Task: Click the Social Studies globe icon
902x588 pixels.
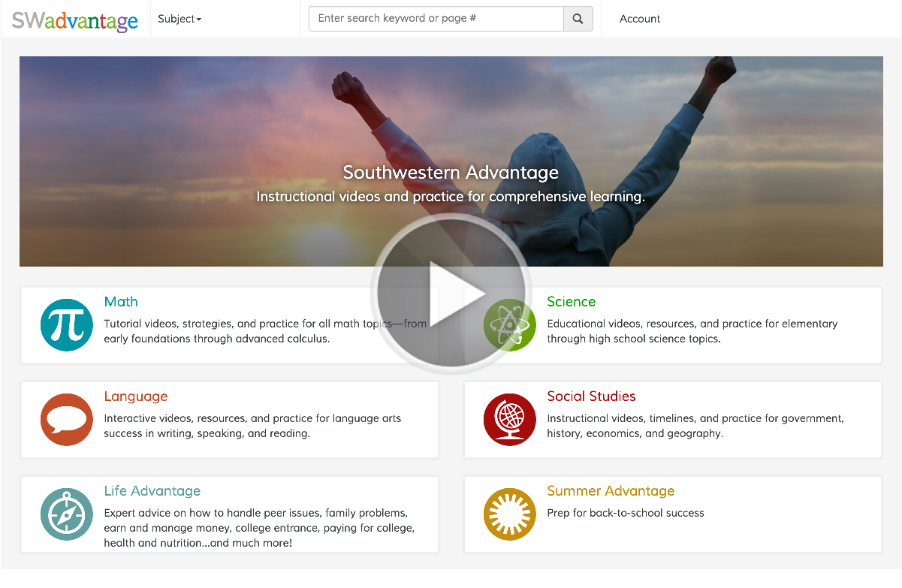Action: pyautogui.click(x=509, y=420)
